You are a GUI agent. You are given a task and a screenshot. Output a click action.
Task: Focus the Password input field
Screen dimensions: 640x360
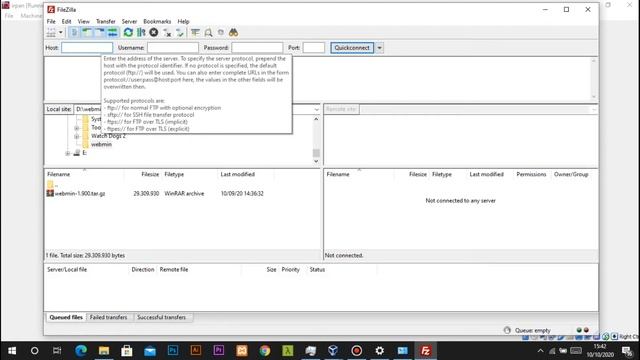coord(257,48)
